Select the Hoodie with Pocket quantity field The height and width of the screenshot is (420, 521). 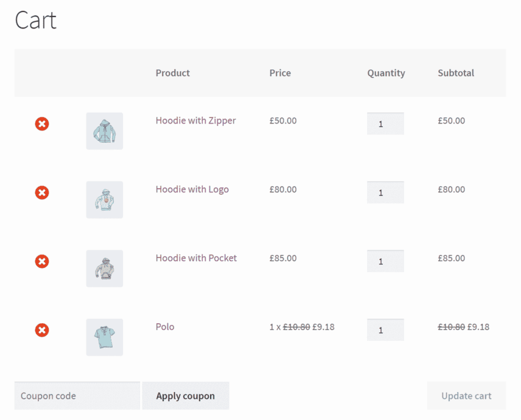click(385, 261)
